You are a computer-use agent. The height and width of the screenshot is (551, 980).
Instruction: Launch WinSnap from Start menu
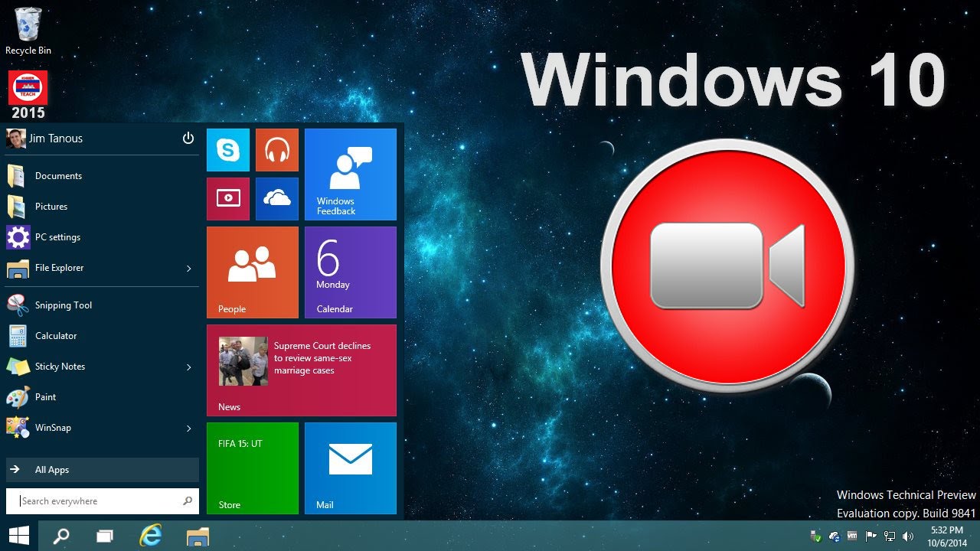pyautogui.click(x=103, y=428)
